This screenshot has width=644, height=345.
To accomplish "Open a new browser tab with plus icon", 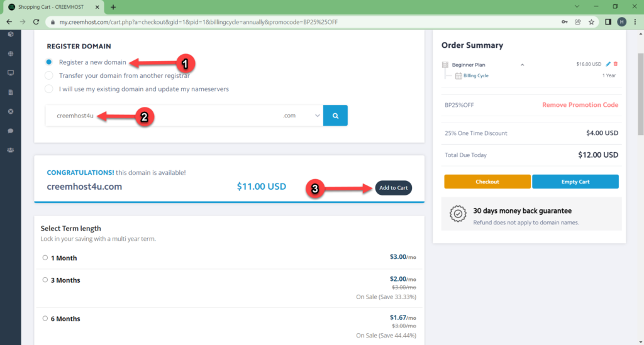I will point(113,7).
